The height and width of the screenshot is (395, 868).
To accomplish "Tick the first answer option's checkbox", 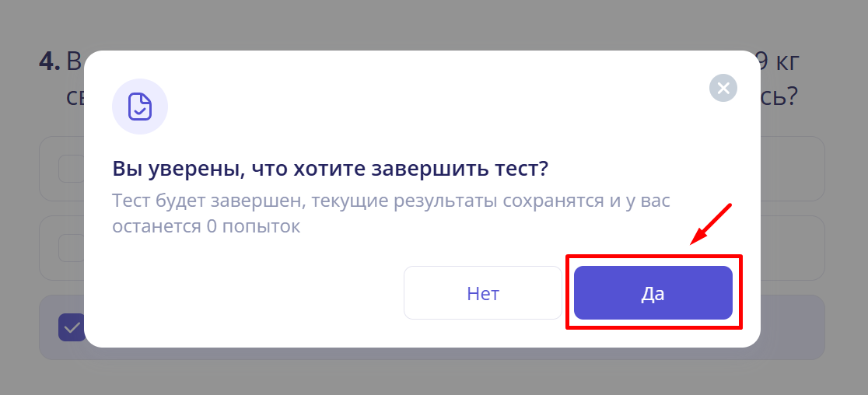I will click(70, 168).
